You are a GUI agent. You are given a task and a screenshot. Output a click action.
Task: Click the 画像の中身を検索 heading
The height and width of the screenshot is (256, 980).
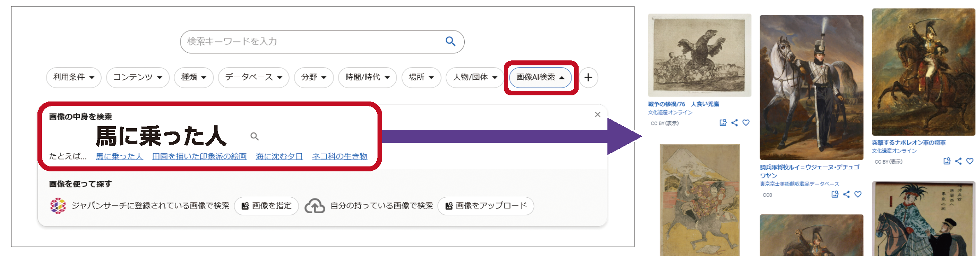(x=81, y=117)
